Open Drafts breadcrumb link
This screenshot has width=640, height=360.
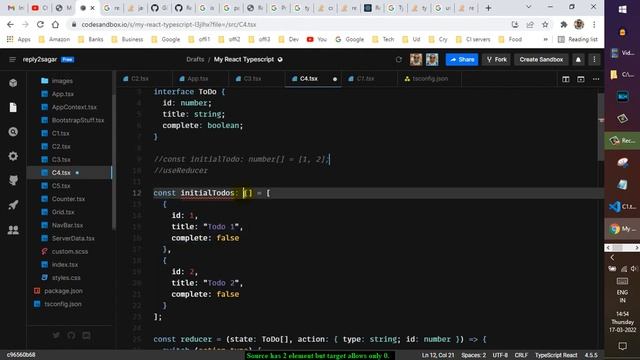[x=195, y=60]
